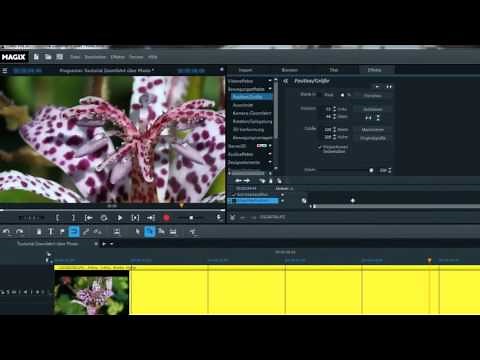Screen dimensions: 480x360
Task: Click the open project folder icon
Action: pyautogui.click(x=48, y=57)
